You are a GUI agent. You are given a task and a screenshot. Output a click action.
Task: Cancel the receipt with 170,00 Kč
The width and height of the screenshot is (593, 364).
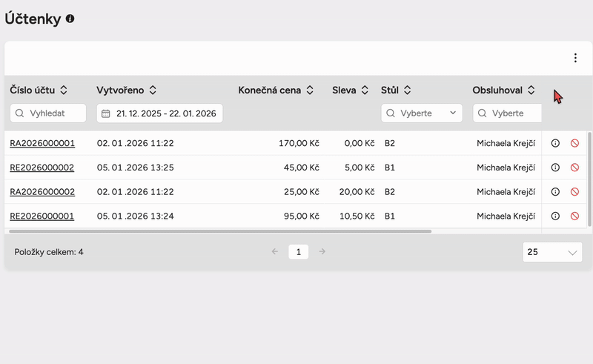tap(574, 143)
